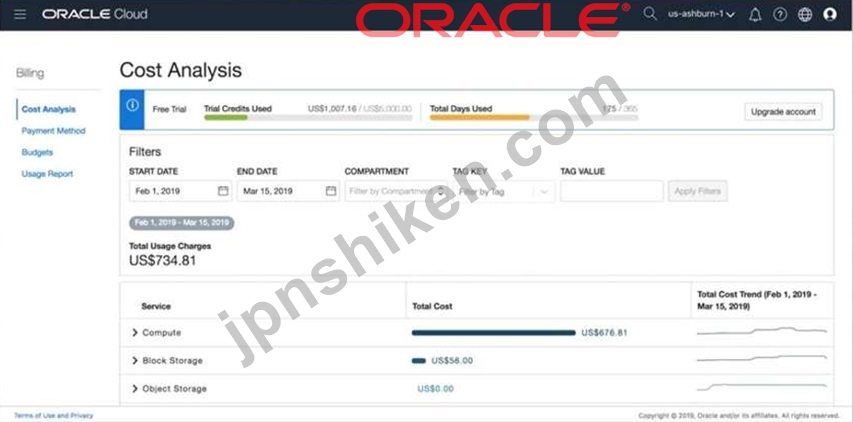Click the Feb 1, 2019 - Mar 15, 2019 chip
The height and width of the screenshot is (422, 853).
point(182,223)
